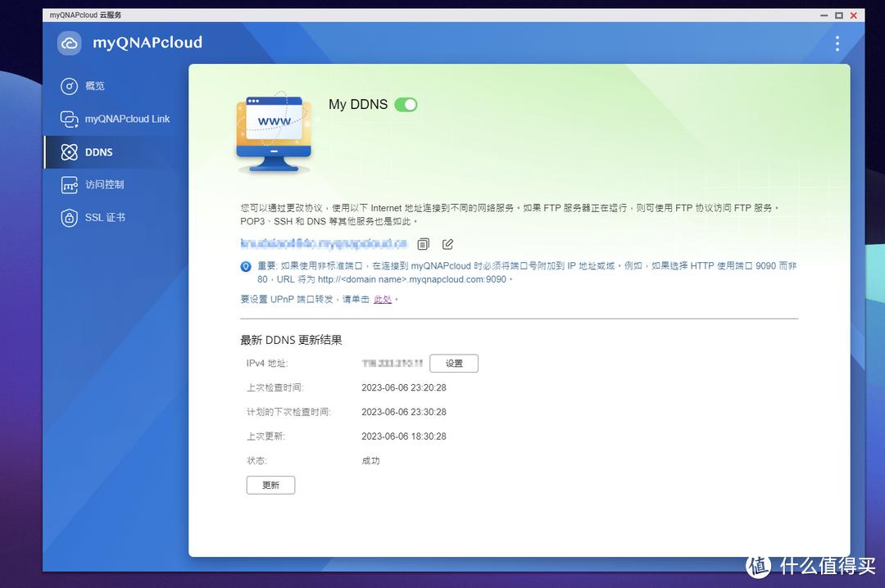Open the 概览 overview icon in sidebar
This screenshot has height=588, width=885.
pyautogui.click(x=70, y=86)
